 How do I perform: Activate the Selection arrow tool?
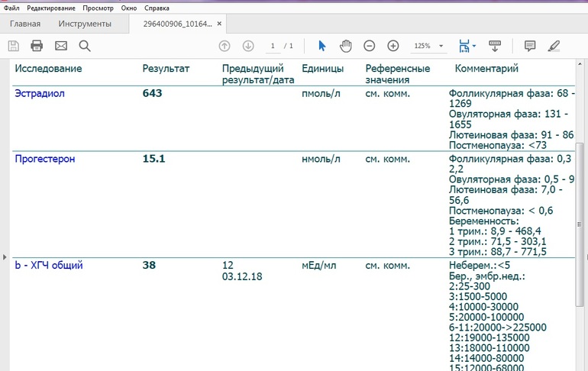[x=321, y=46]
